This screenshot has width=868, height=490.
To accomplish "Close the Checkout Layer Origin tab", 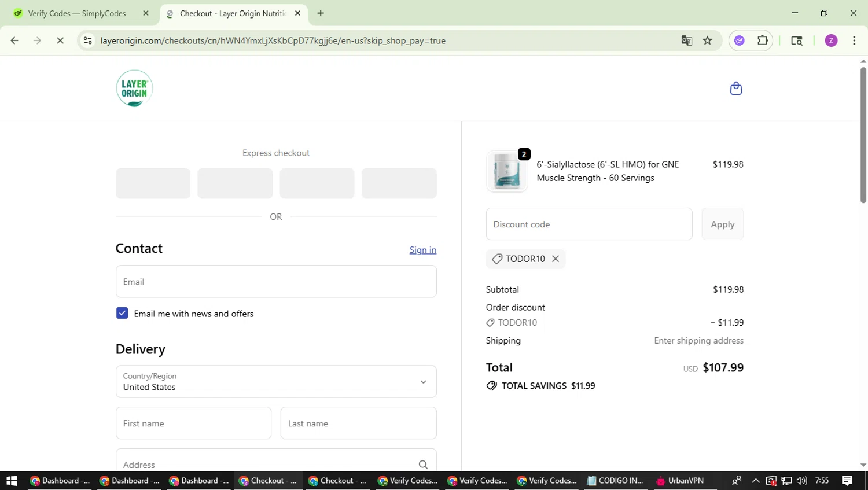I will [x=297, y=13].
